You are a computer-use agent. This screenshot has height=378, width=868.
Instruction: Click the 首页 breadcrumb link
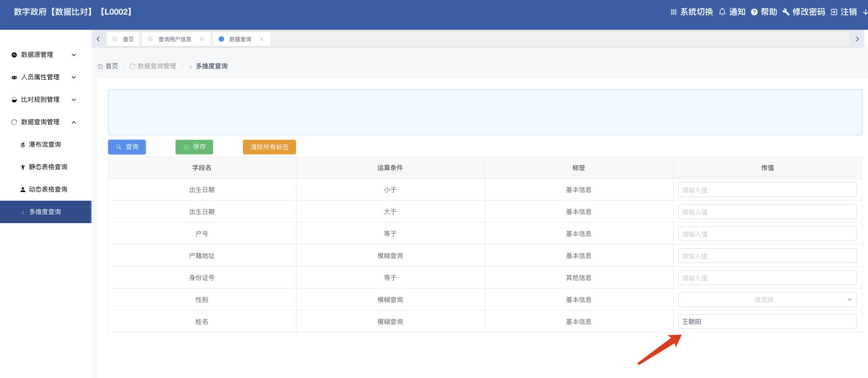[112, 66]
